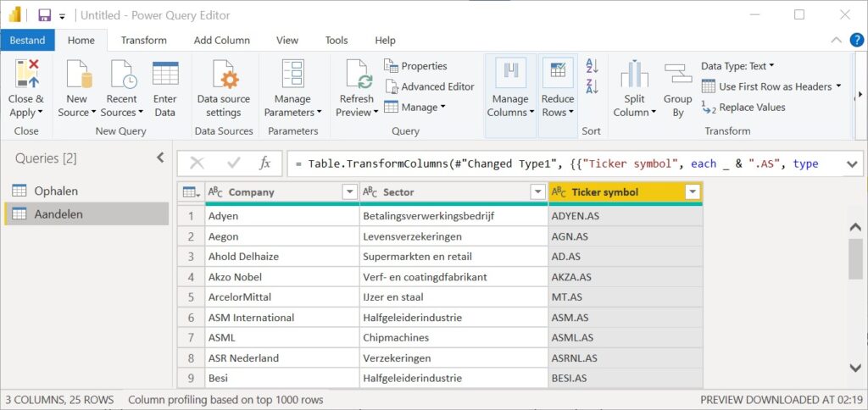Switch to the Transform tab
Image resolution: width=868 pixels, height=410 pixels.
pos(143,40)
